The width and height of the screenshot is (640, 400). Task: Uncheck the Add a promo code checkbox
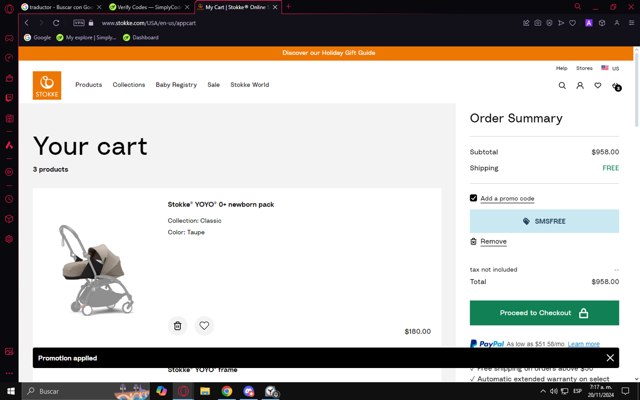[x=473, y=198]
